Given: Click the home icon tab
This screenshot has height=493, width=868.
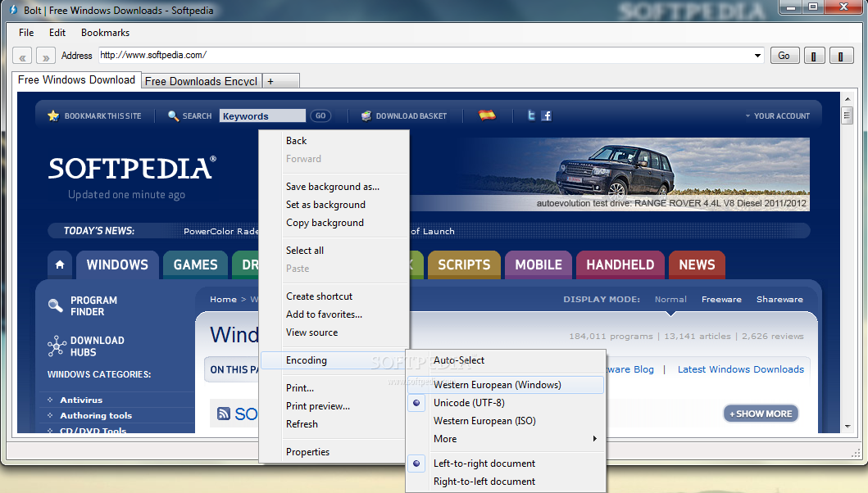Looking at the screenshot, I should [60, 265].
